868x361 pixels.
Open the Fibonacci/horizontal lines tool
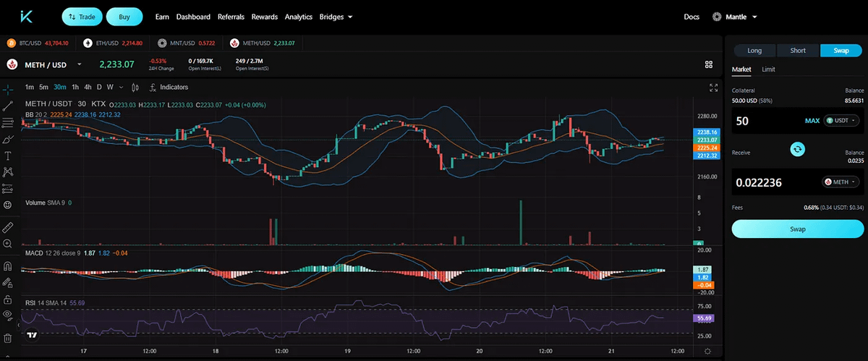8,122
